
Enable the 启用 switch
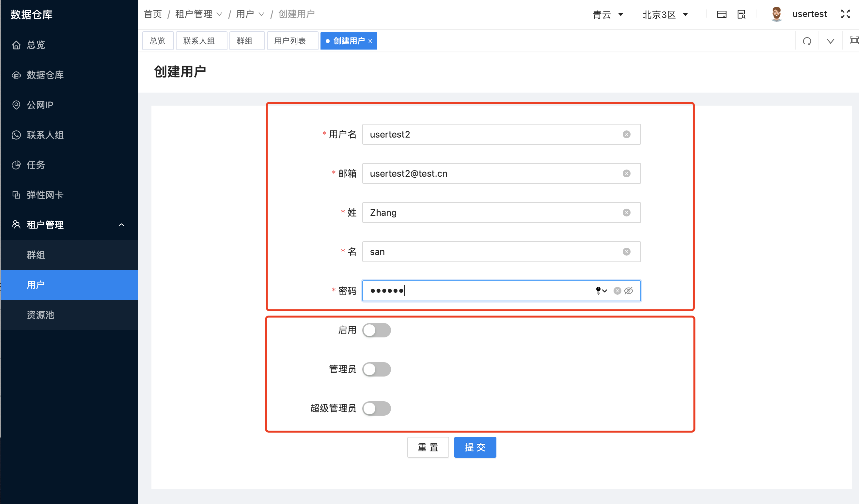point(376,330)
